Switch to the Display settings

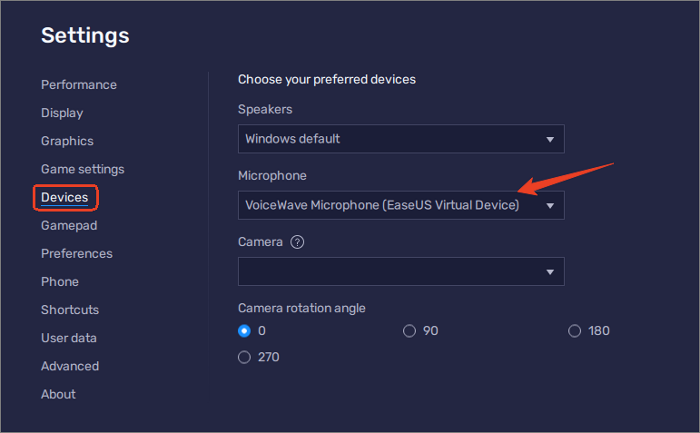pos(62,113)
